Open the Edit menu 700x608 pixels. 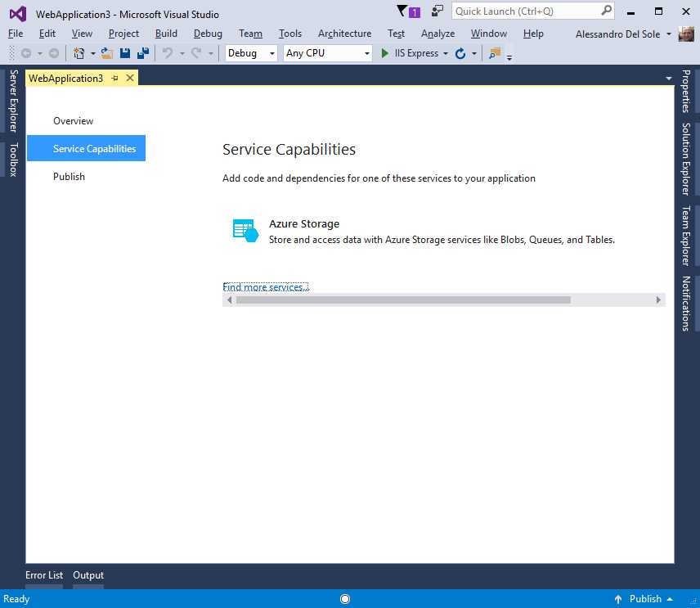(x=47, y=34)
